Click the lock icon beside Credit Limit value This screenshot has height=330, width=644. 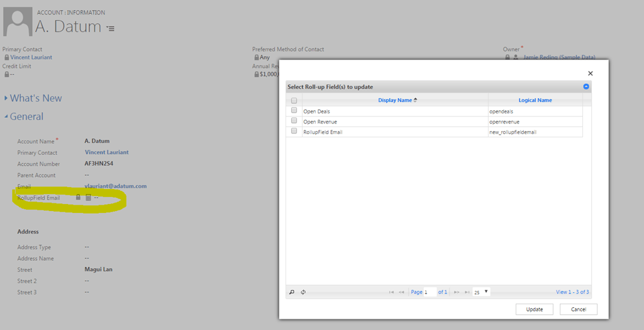(6, 74)
